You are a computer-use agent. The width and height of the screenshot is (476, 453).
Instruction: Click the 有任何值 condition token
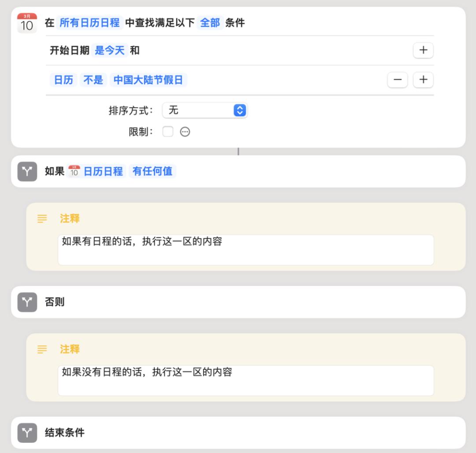152,171
